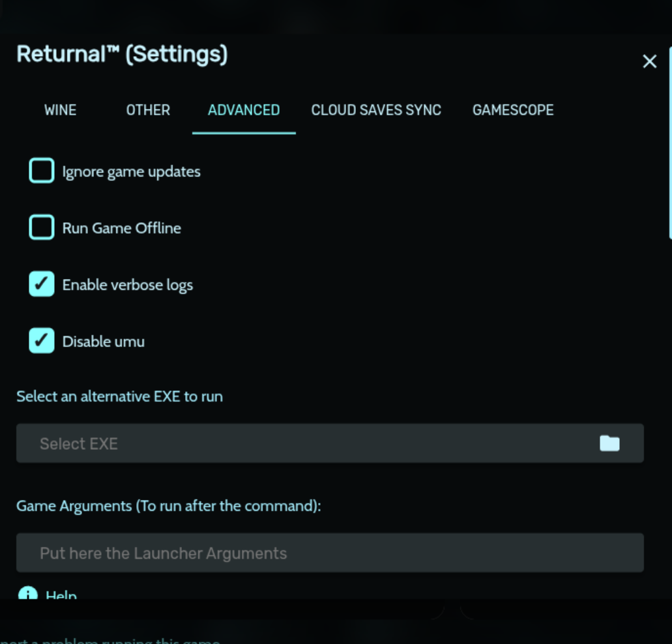The height and width of the screenshot is (644, 672).
Task: Open the report a problem link
Action: tap(111, 640)
